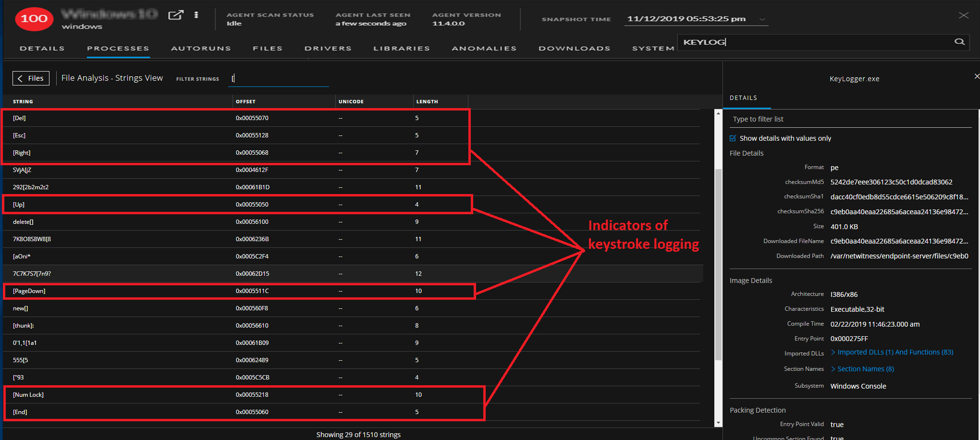Switch to the Autoruns tab

pos(201,49)
